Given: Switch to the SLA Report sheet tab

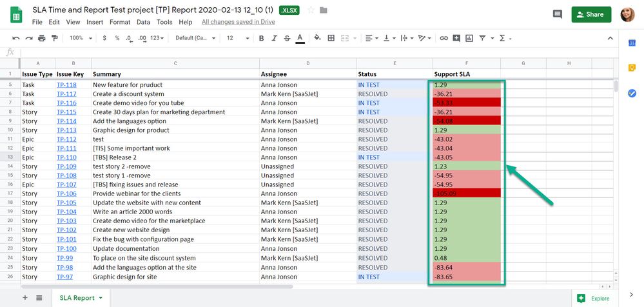Looking at the screenshot, I should pos(77,297).
